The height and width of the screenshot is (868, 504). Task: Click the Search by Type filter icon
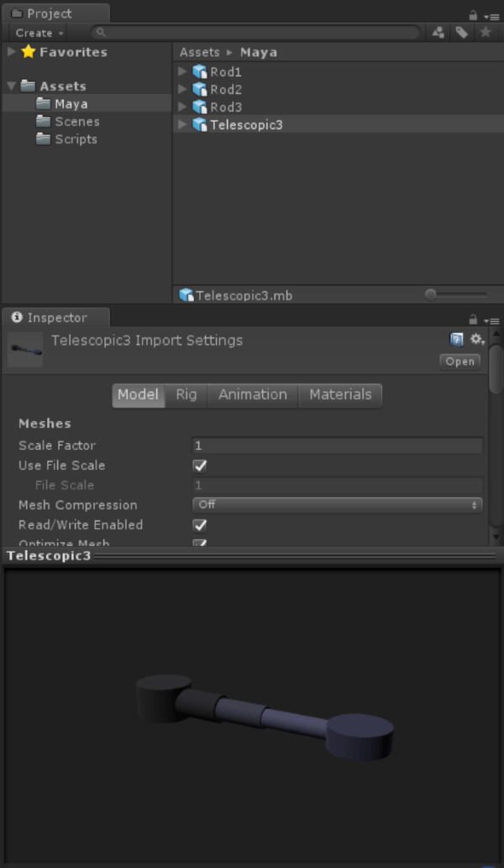(438, 33)
